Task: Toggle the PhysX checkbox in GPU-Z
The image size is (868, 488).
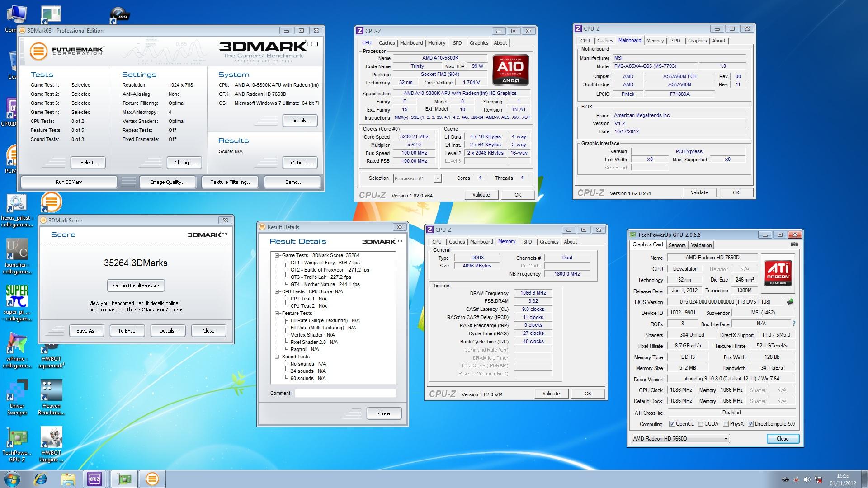Action: [726, 424]
